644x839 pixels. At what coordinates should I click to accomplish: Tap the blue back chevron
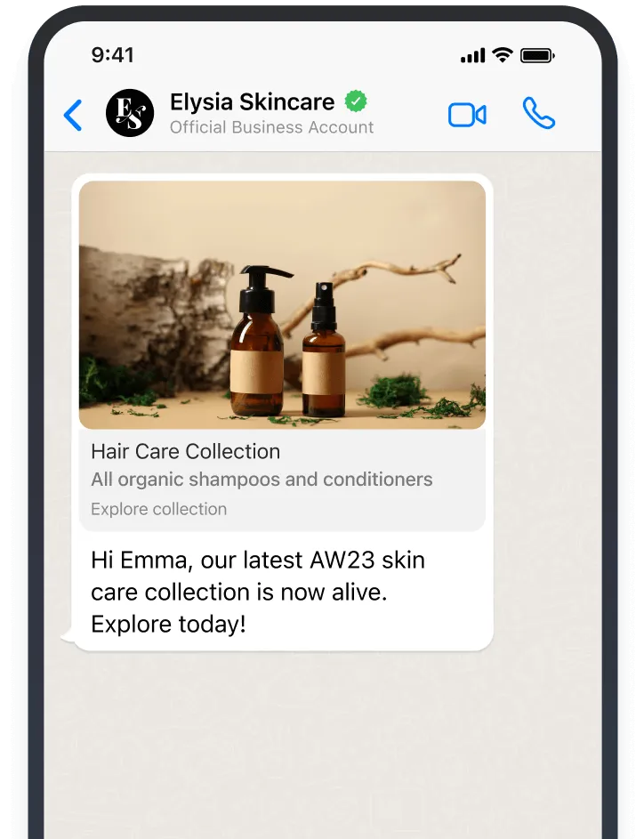coord(73,115)
